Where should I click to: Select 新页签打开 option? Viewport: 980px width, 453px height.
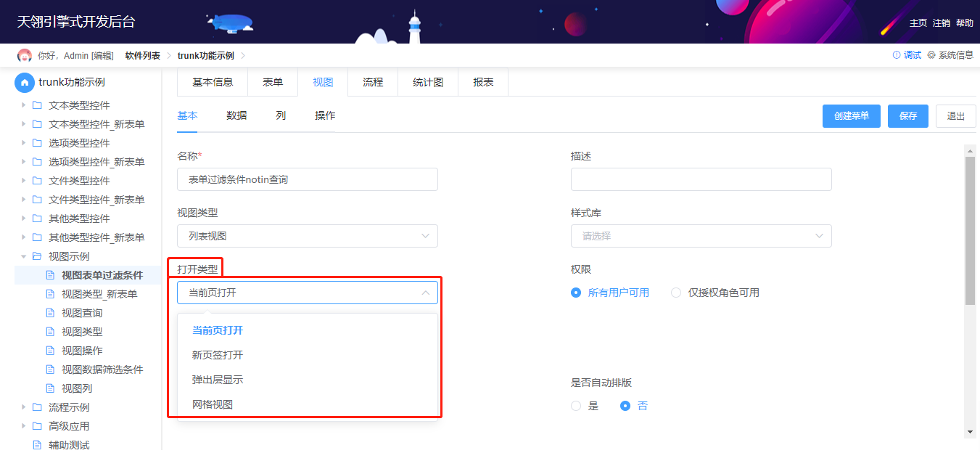308,355
